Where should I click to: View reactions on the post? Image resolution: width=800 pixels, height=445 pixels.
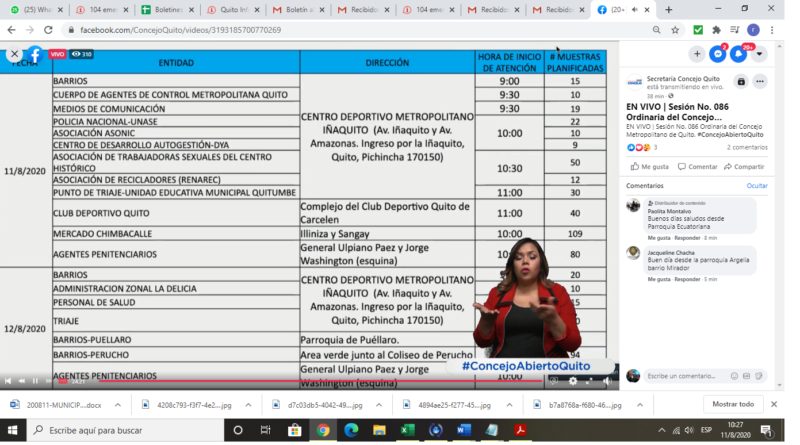coord(641,147)
